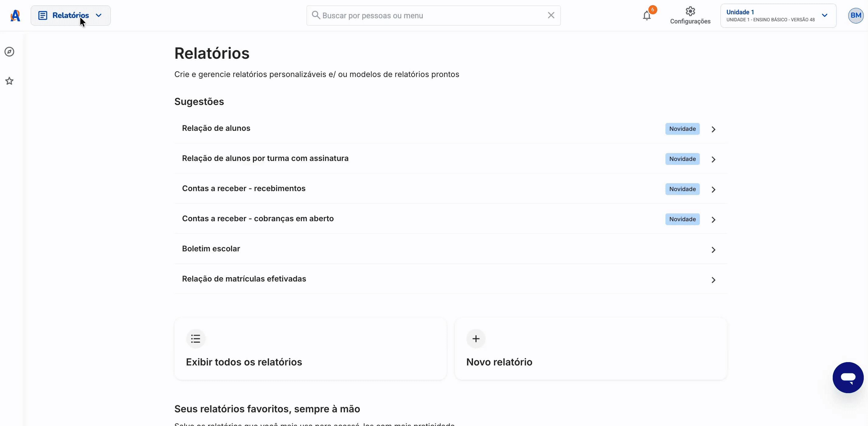The width and height of the screenshot is (868, 426).
Task: Click the BM user avatar
Action: 856,16
